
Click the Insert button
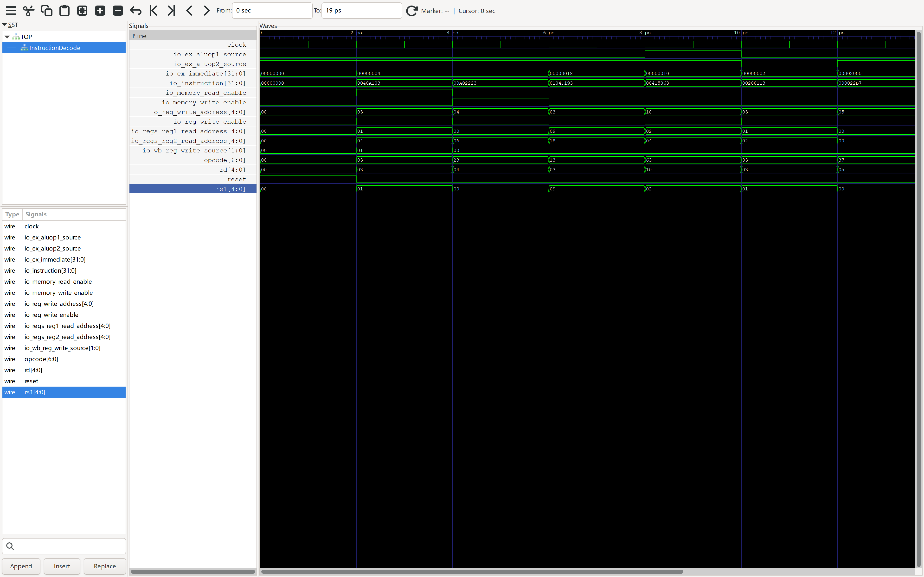(62, 566)
